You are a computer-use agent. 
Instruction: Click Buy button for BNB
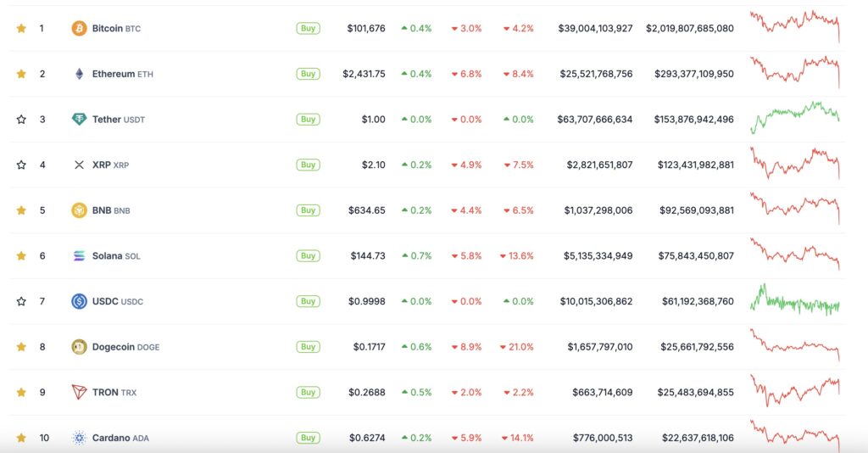[x=308, y=210]
